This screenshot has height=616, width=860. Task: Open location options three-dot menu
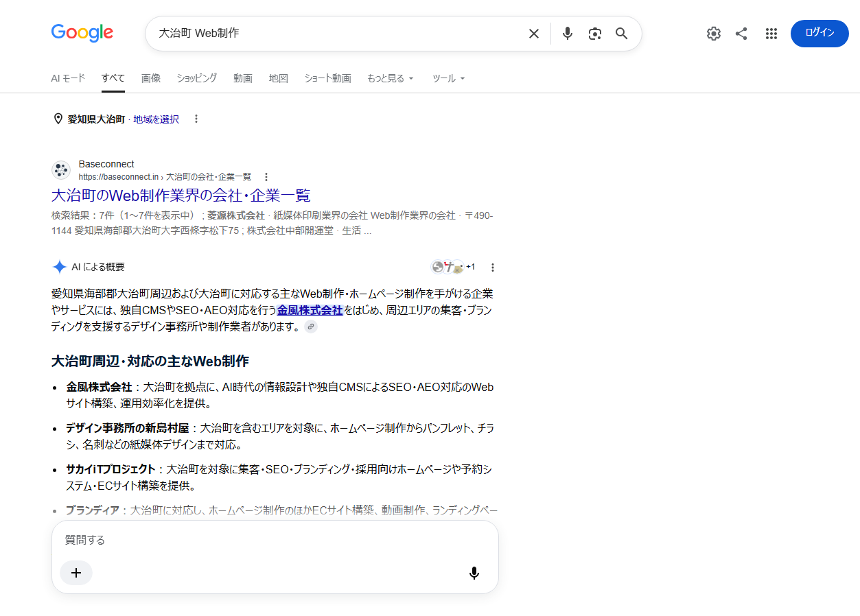[196, 119]
